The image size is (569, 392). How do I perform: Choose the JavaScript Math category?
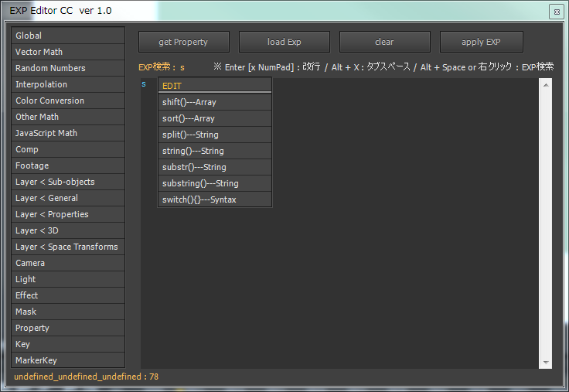click(x=68, y=133)
